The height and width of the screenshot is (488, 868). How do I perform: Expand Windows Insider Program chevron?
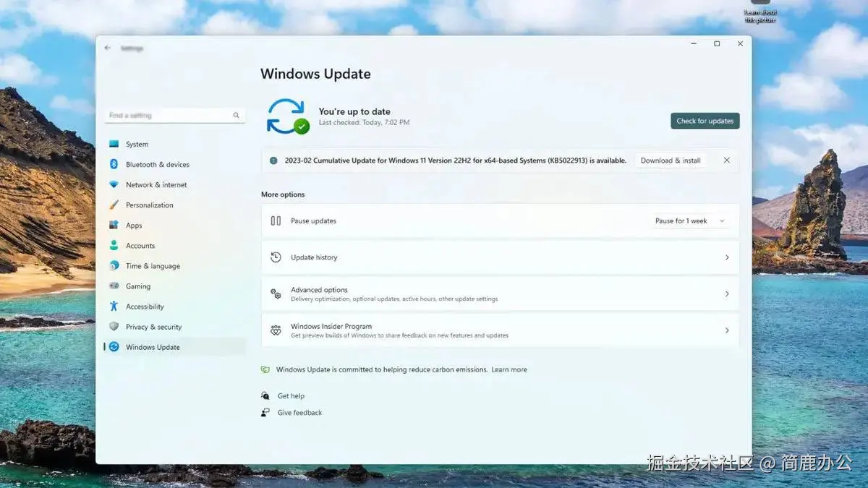tap(727, 330)
